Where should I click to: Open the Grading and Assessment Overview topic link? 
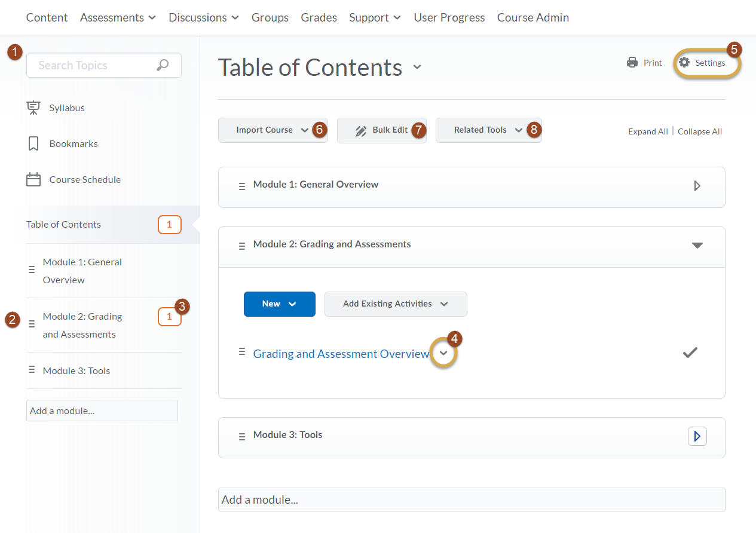(x=342, y=354)
